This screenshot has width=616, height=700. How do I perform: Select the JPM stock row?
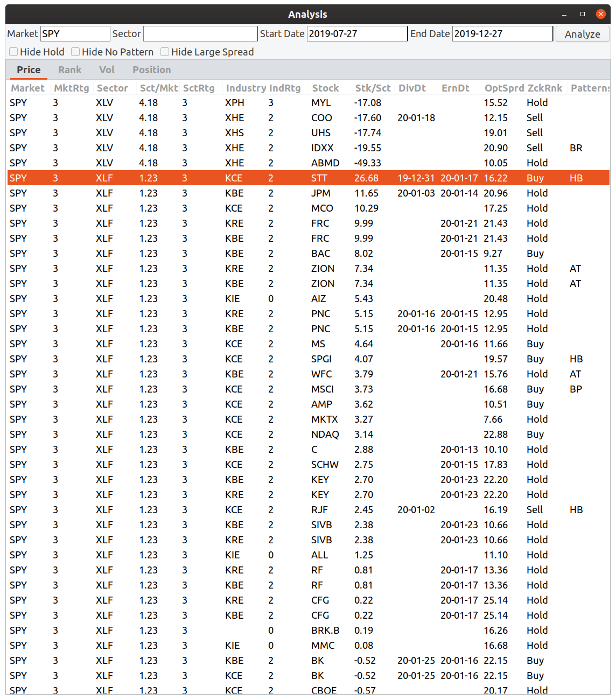[x=309, y=193]
